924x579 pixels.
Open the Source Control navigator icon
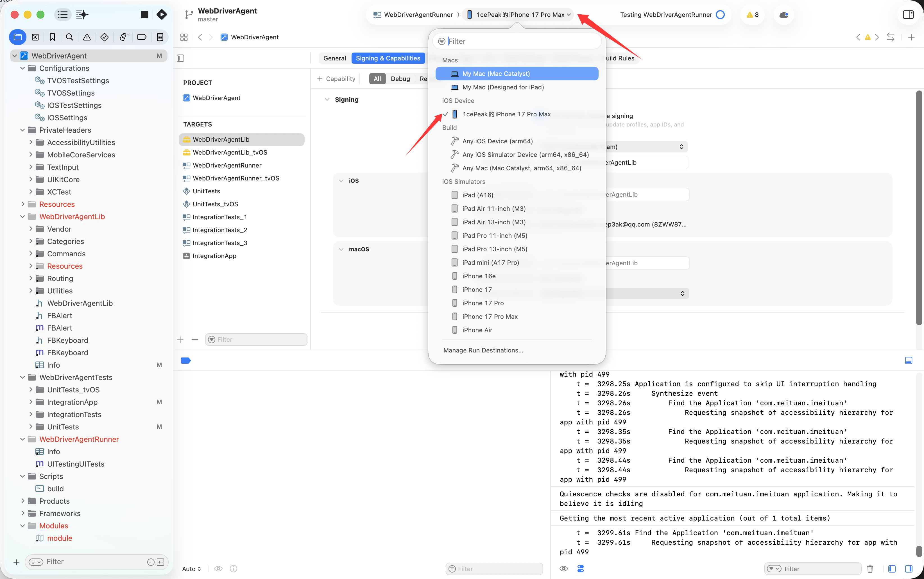(35, 37)
